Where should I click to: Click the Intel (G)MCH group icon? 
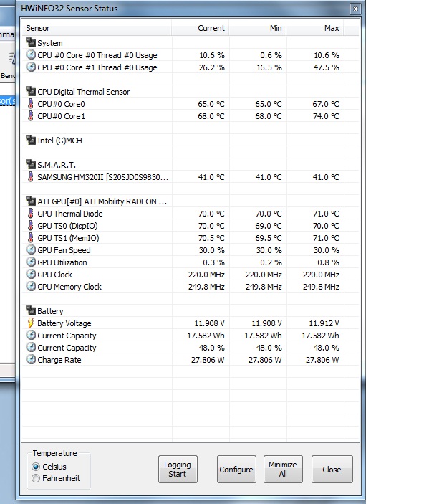(31, 141)
